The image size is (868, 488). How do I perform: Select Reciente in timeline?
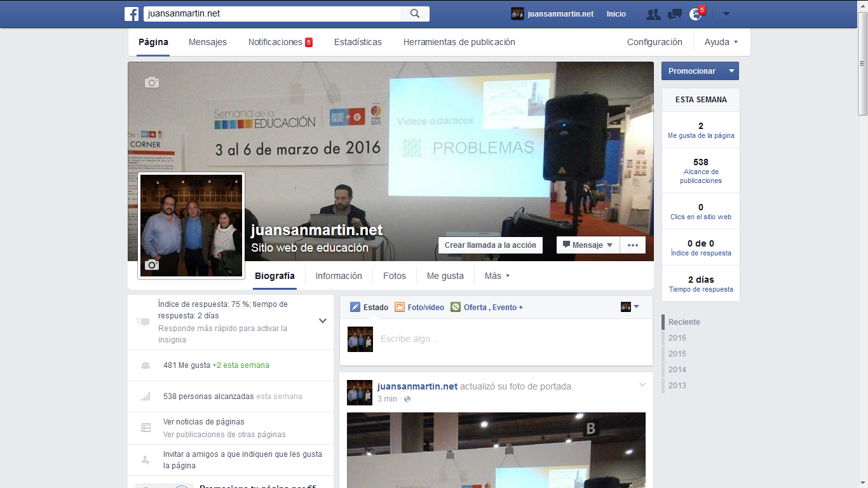pos(684,322)
